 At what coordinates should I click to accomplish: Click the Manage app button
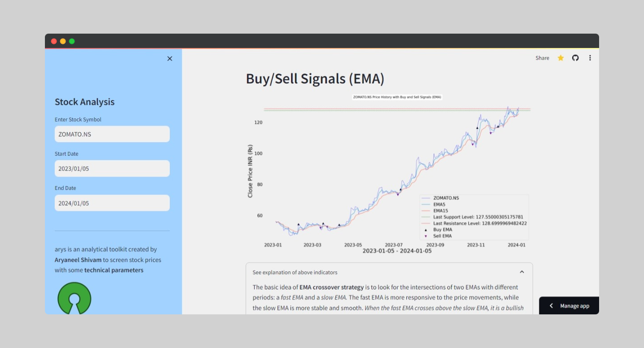coord(569,306)
